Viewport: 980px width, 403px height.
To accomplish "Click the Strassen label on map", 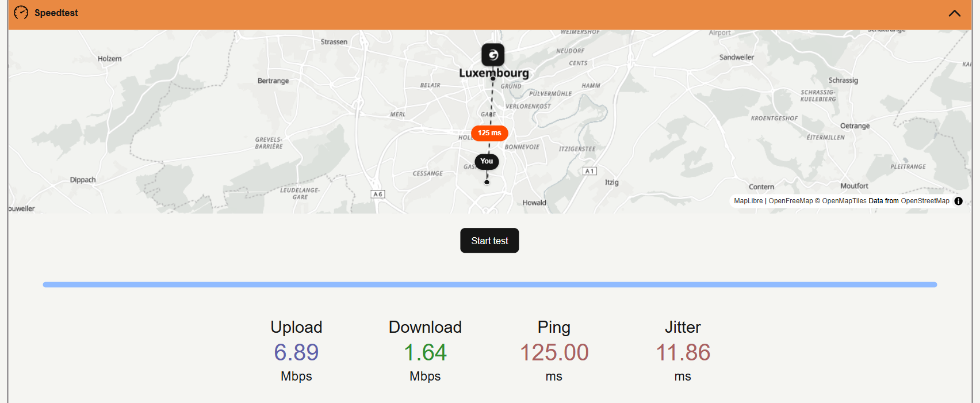I will [x=334, y=42].
